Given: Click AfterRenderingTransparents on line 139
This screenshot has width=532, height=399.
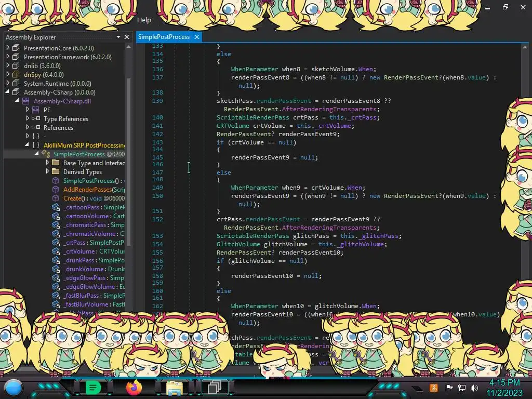Looking at the screenshot, I should pos(329,109).
